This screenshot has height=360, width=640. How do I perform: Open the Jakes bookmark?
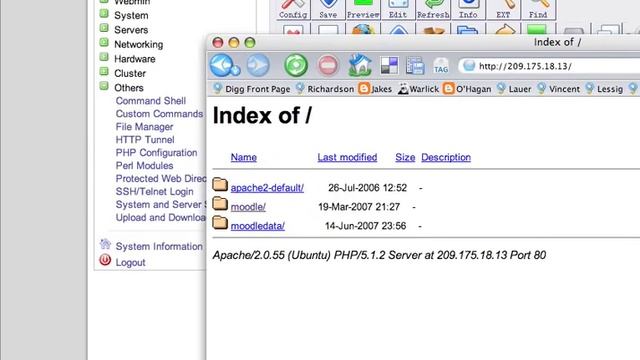point(375,89)
